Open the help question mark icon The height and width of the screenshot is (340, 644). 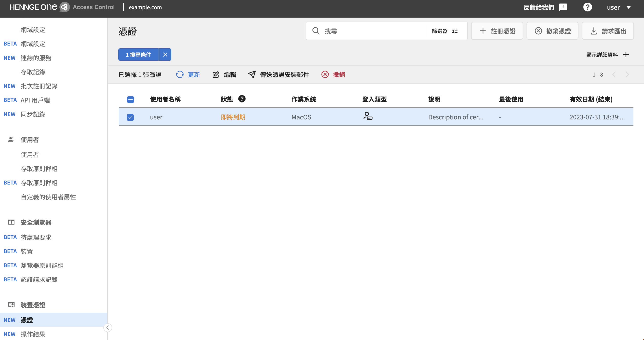tap(587, 7)
